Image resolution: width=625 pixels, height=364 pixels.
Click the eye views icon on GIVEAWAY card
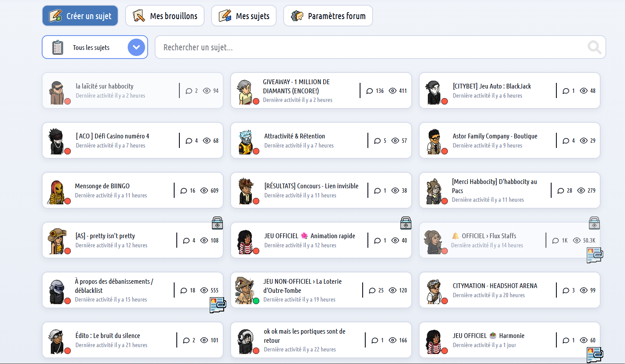tap(393, 91)
